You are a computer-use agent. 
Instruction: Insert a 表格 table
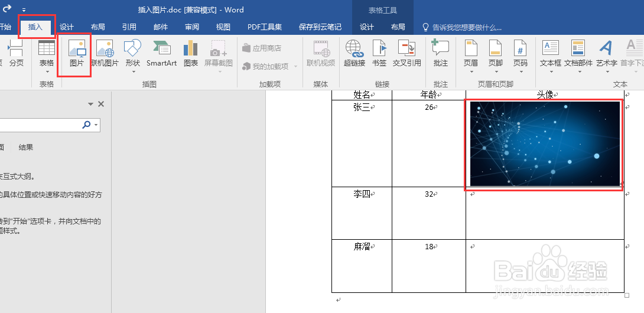47,56
